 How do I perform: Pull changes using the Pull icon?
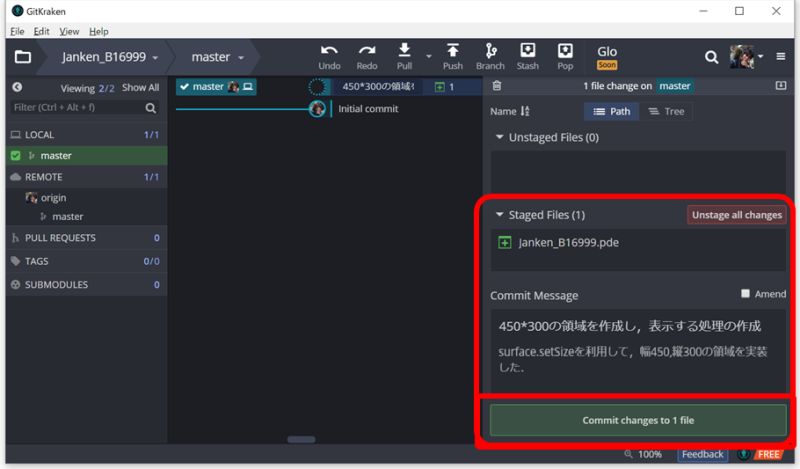coord(404,56)
